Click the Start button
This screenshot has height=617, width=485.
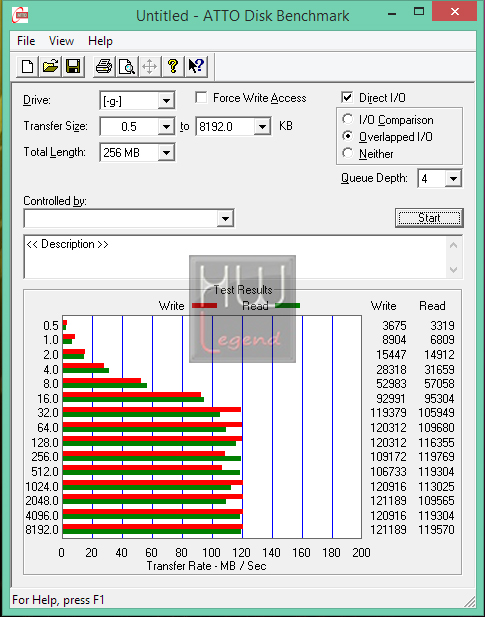[429, 218]
